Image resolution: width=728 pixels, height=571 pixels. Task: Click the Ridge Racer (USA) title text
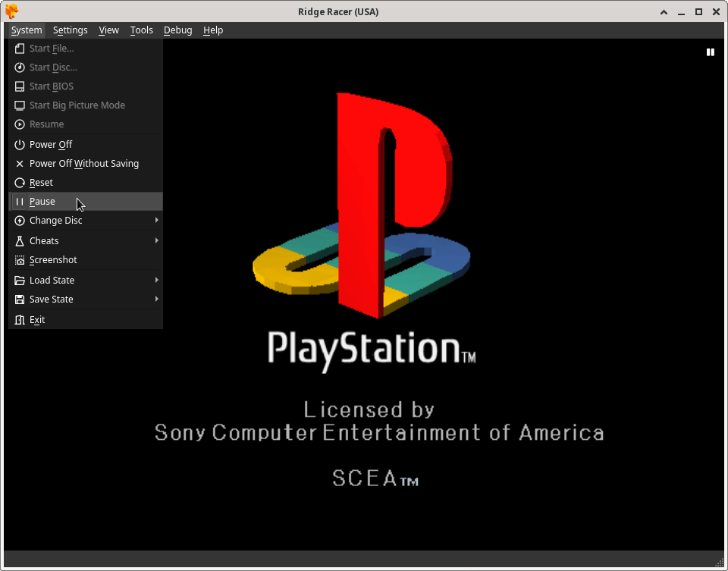(338, 12)
